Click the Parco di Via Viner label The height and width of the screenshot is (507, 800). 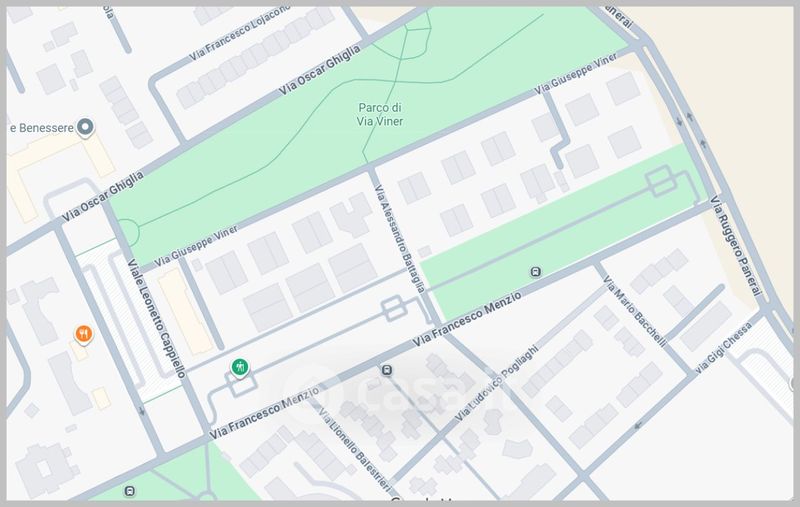point(381,115)
